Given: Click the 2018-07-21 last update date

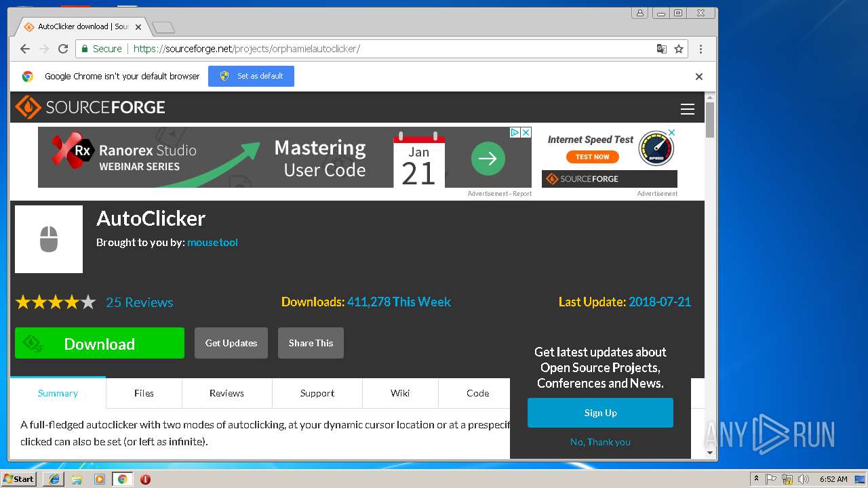Looking at the screenshot, I should tap(660, 302).
